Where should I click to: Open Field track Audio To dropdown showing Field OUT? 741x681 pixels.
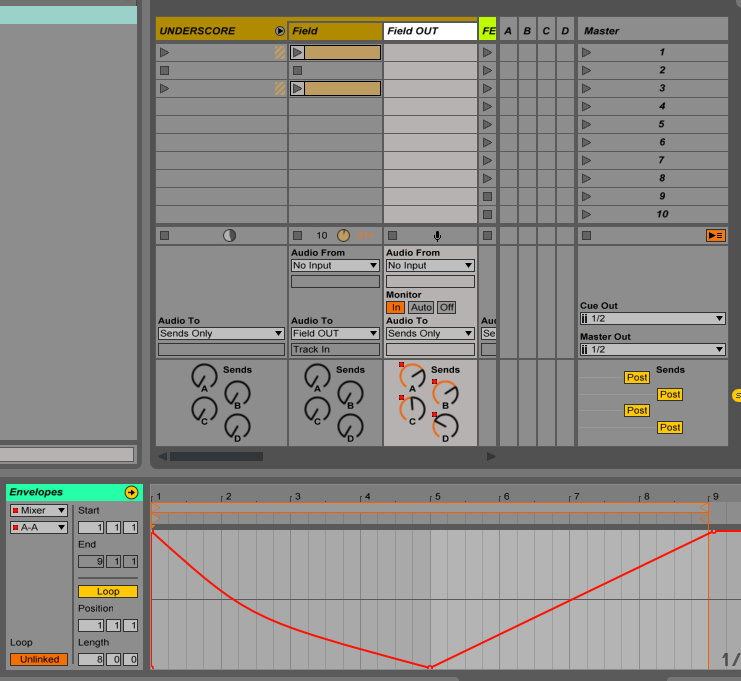tap(335, 333)
